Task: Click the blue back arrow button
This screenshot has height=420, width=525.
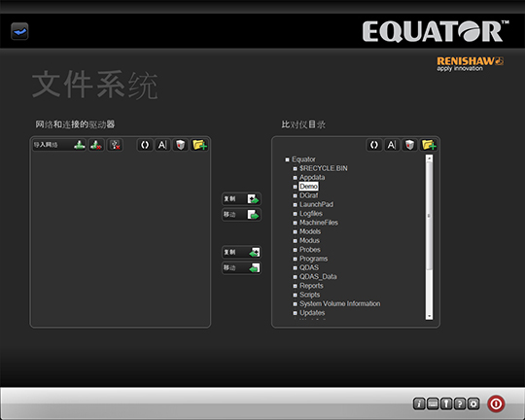Action: pos(19,31)
